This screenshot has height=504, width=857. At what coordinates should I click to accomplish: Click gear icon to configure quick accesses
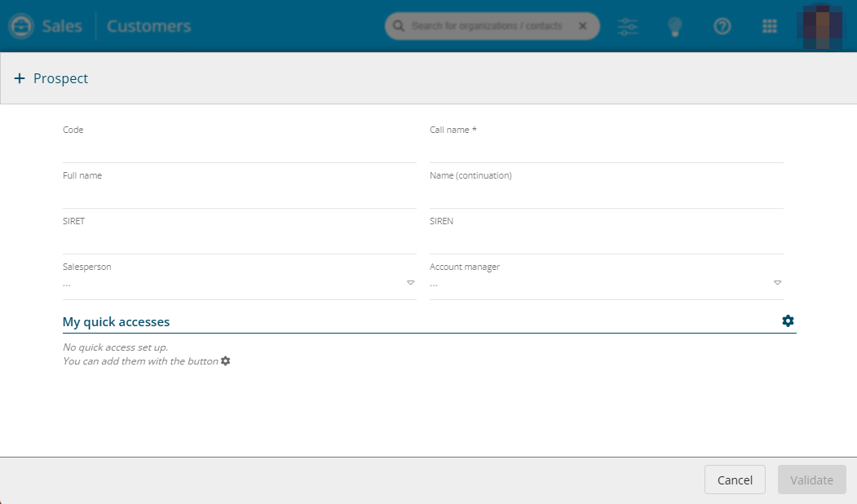[x=788, y=321]
